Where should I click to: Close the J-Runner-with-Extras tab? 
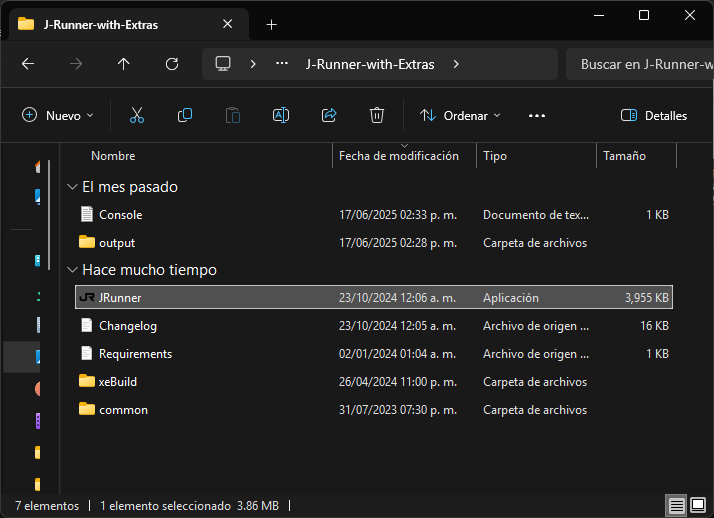click(228, 24)
